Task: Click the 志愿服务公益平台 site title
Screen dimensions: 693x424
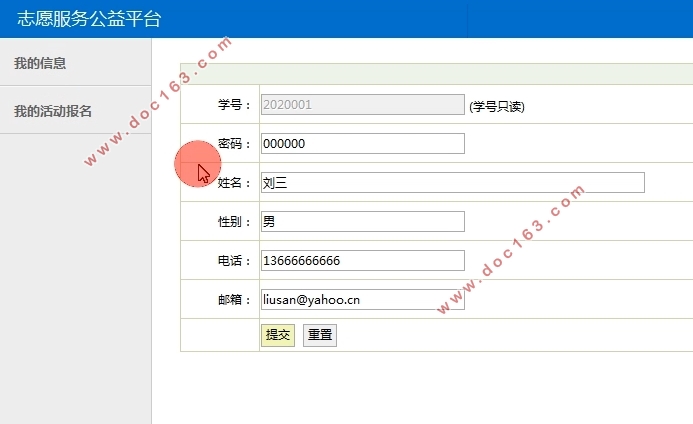Action: (89, 19)
